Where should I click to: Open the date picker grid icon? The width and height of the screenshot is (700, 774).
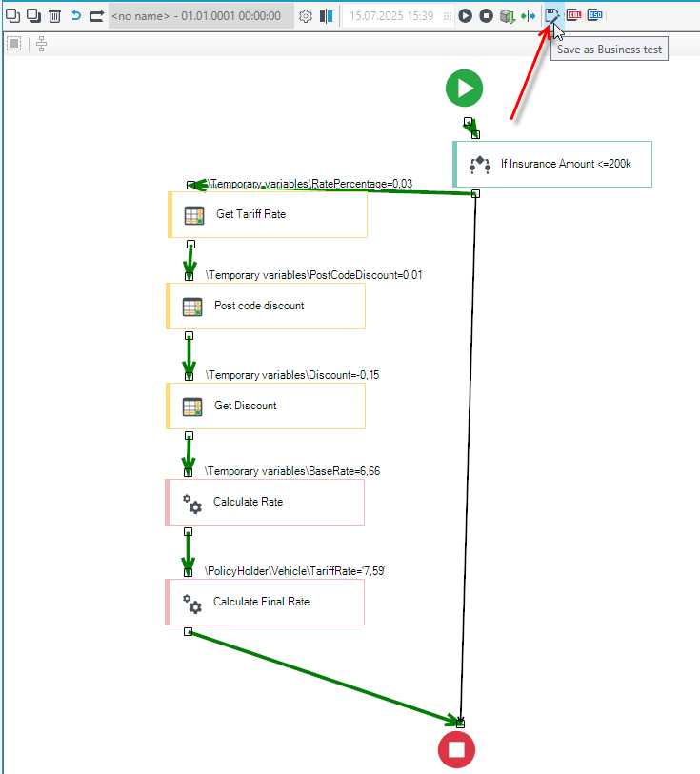[x=448, y=16]
